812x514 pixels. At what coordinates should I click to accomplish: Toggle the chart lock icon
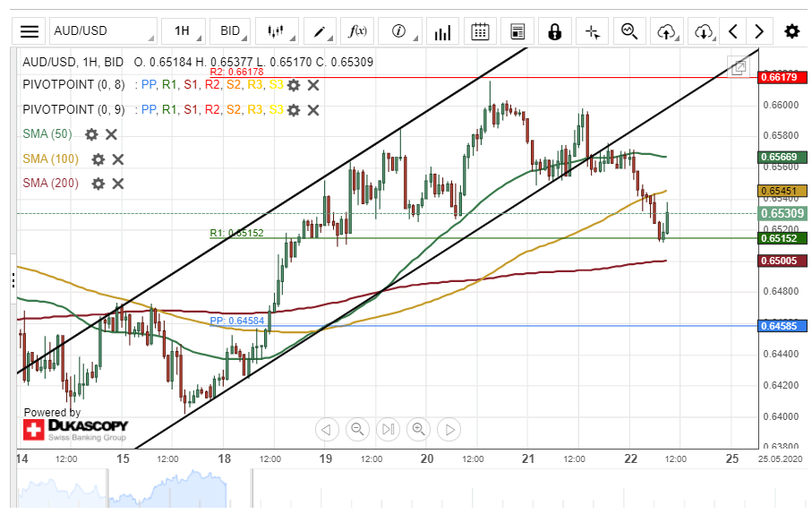554,31
